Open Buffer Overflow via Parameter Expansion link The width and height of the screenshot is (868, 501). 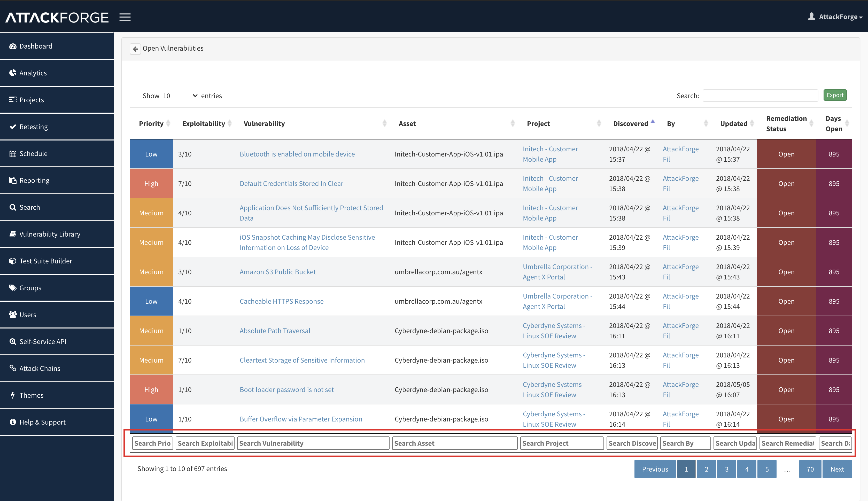pos(301,419)
